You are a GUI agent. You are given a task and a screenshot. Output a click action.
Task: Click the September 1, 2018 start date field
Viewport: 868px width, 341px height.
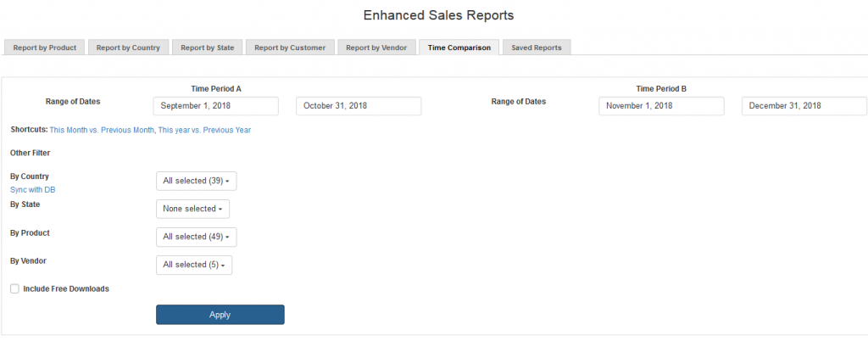(216, 106)
